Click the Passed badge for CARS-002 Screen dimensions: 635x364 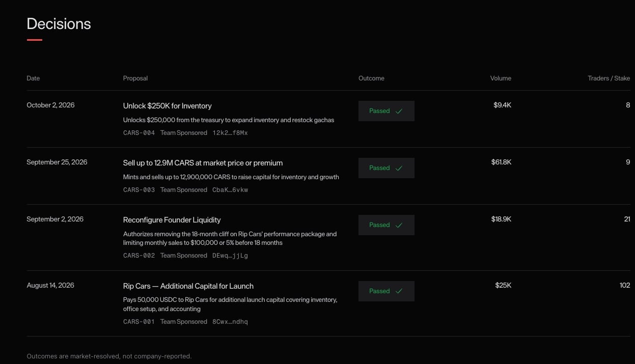click(x=386, y=225)
